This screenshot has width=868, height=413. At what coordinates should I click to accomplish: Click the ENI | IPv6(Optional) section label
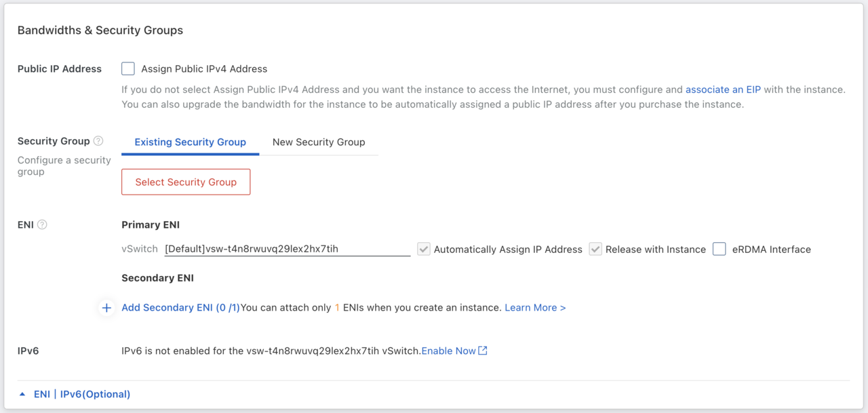(x=82, y=394)
